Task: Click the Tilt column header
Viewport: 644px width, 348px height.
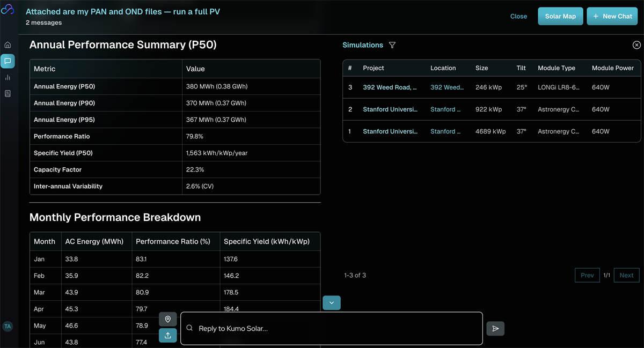Action: pyautogui.click(x=521, y=68)
